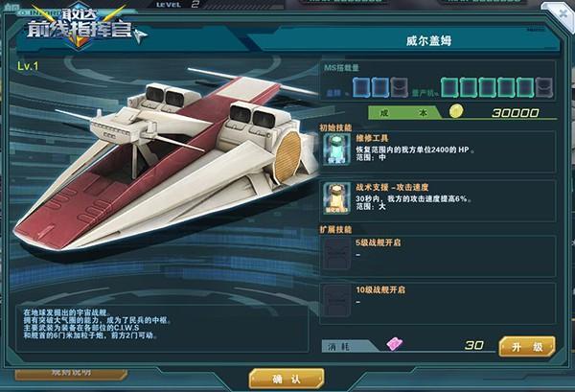
Task: Select the first blue MS slot
Action: [x=361, y=87]
